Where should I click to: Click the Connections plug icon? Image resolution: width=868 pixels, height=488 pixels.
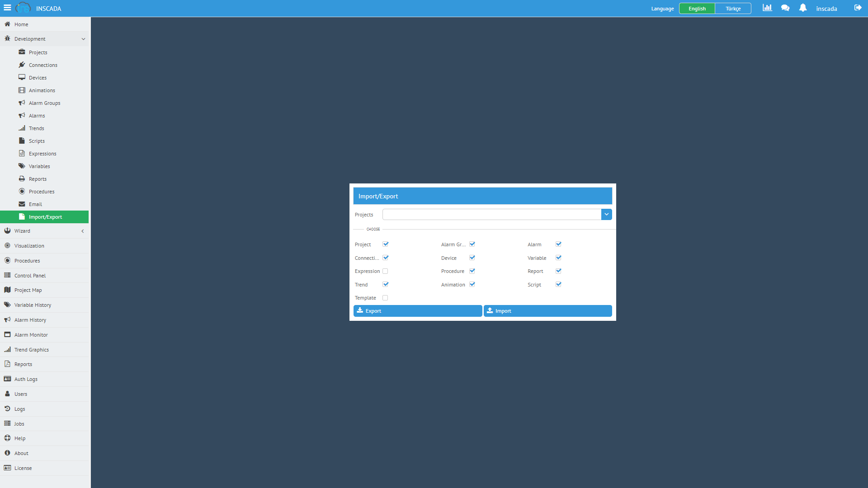pyautogui.click(x=22, y=65)
